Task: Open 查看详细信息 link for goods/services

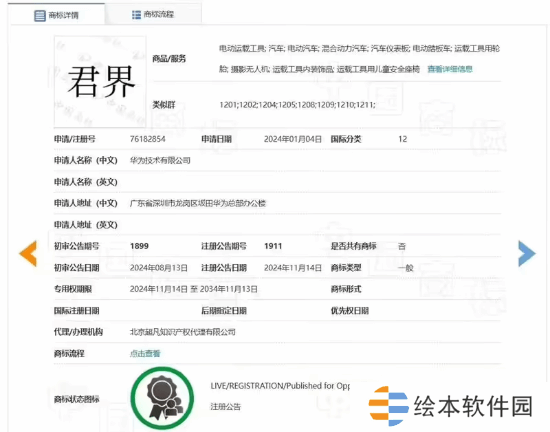Action: pos(450,69)
